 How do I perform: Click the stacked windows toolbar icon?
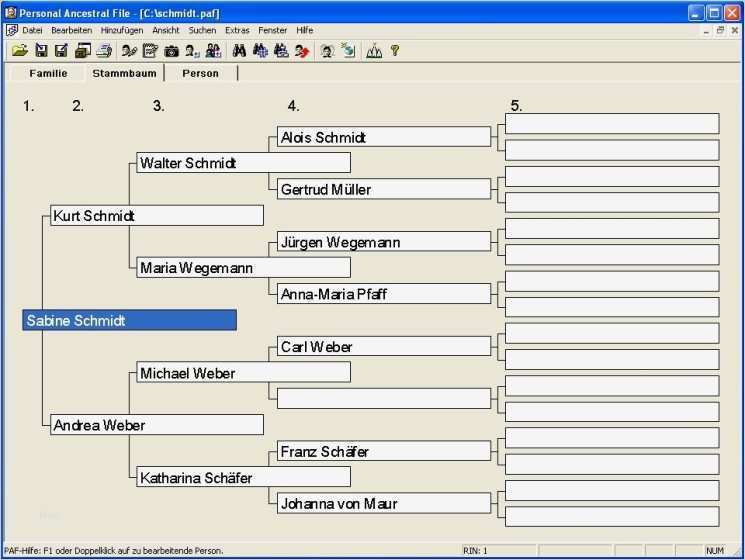(x=83, y=50)
